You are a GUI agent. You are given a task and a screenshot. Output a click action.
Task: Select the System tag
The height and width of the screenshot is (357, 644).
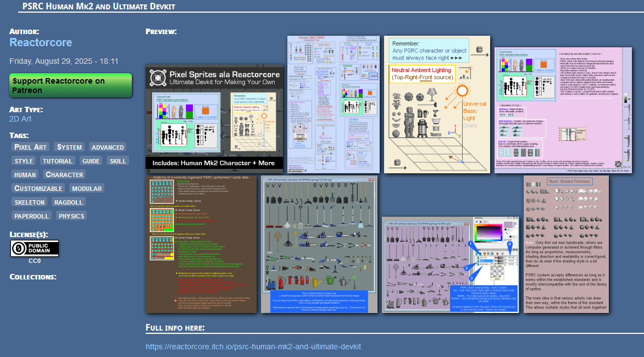click(x=69, y=147)
